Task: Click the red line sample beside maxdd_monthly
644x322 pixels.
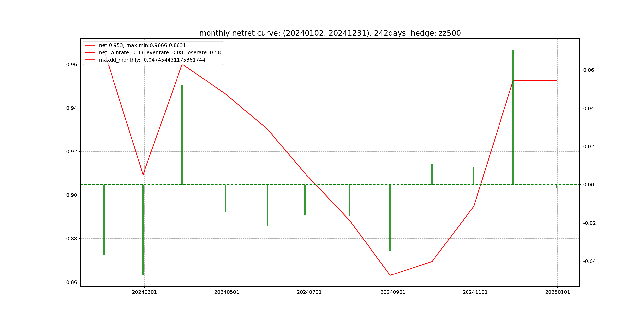Action: [x=90, y=60]
